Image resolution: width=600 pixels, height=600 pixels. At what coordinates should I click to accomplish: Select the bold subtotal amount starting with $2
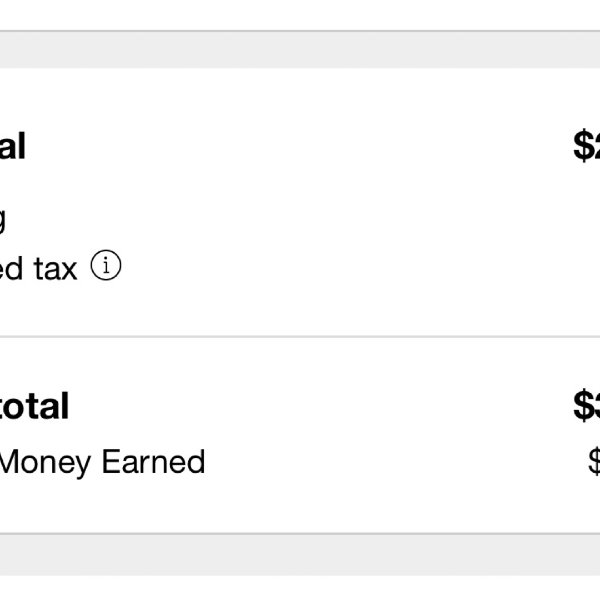[x=587, y=145]
